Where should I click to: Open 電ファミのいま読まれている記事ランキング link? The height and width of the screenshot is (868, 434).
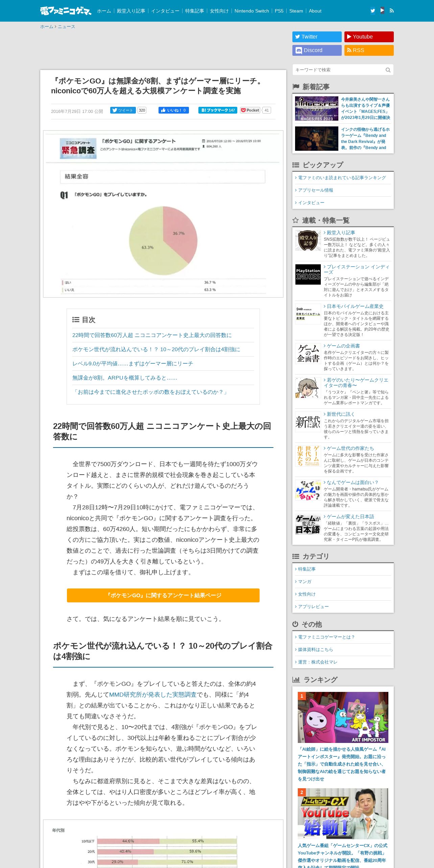click(342, 178)
